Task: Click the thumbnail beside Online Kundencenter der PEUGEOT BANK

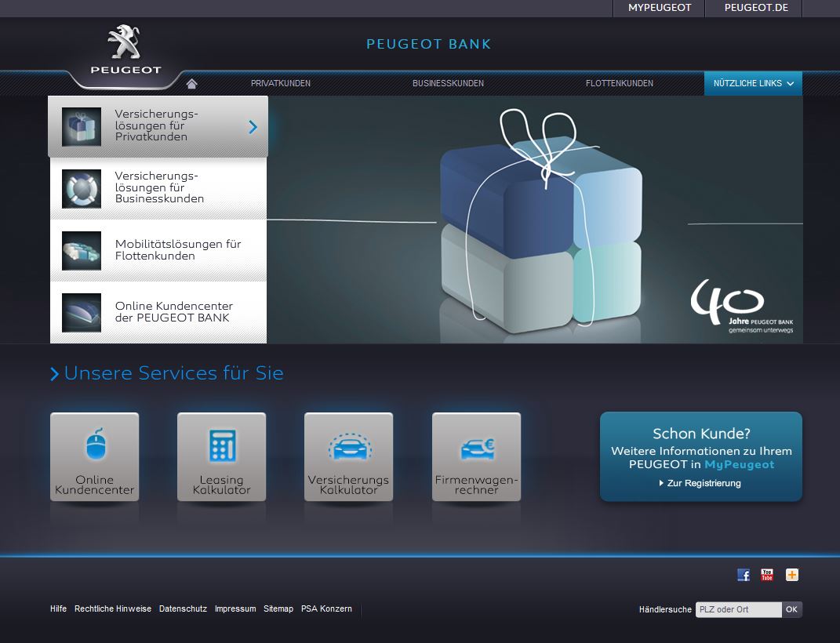Action: [82, 313]
